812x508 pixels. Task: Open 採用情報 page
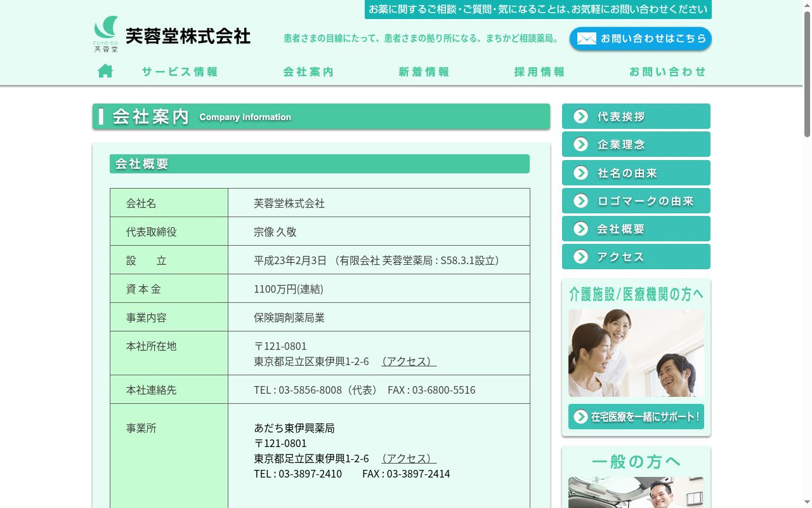pos(539,72)
